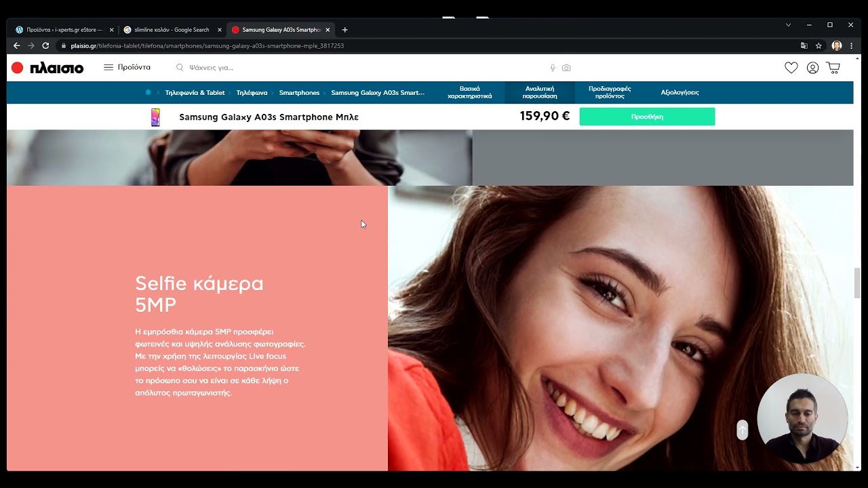Click Samsung Galaxy A03s breadcrumb

[x=378, y=93]
